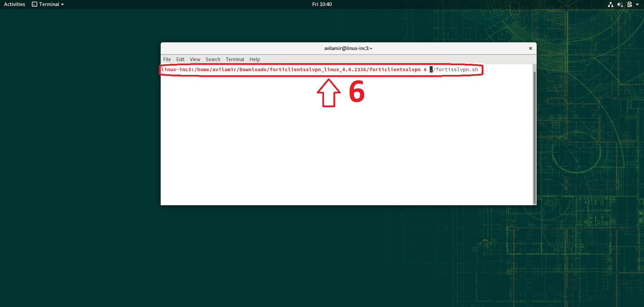This screenshot has height=307, width=644.
Task: Click the wired network status icon
Action: coord(610,4)
